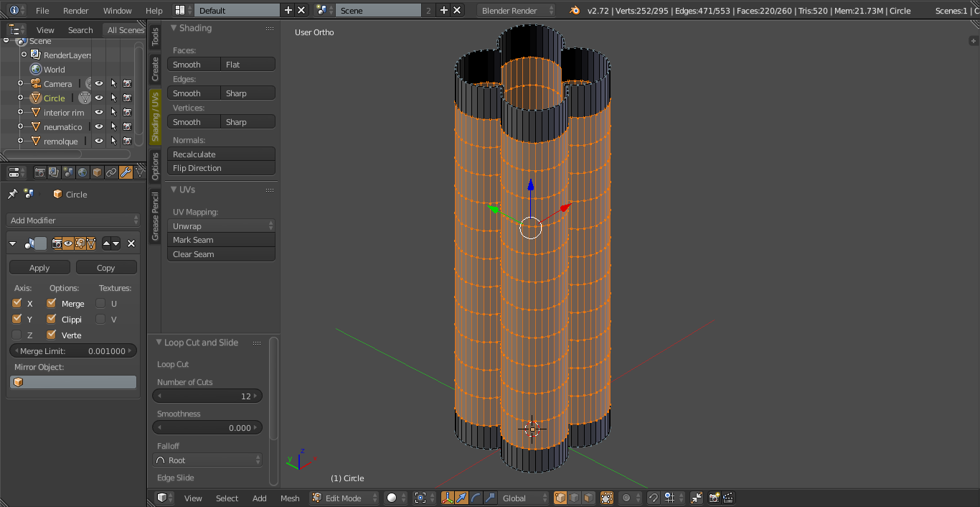
Task: Hide the neumatico object via eye icon
Action: (x=99, y=126)
